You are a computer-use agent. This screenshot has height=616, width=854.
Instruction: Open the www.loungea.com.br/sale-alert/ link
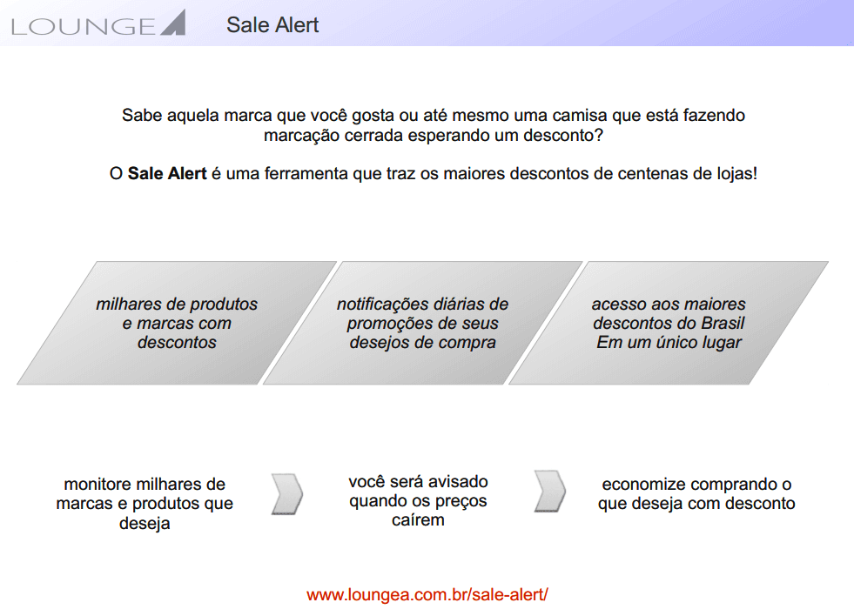[x=427, y=594]
